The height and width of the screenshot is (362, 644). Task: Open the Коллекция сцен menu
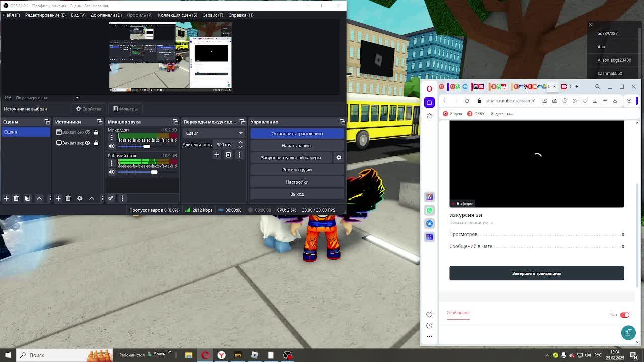178,15
